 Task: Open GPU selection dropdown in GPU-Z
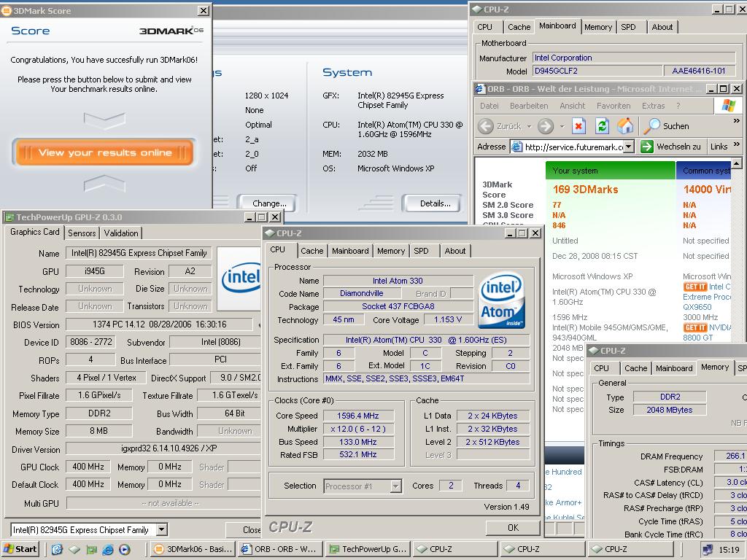pos(162,529)
